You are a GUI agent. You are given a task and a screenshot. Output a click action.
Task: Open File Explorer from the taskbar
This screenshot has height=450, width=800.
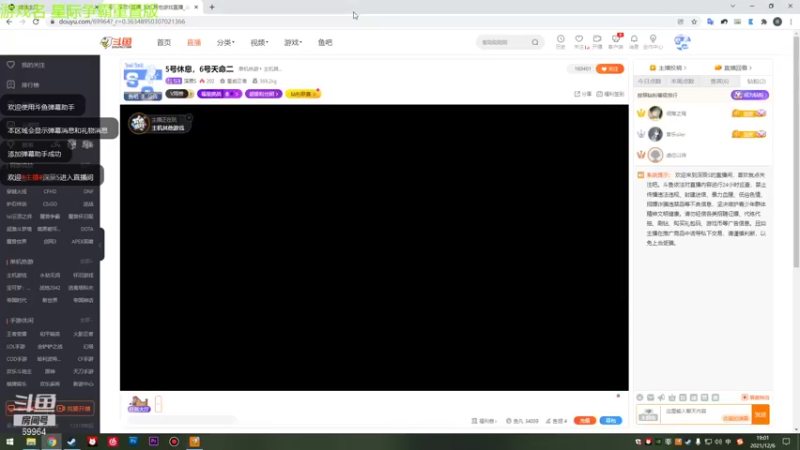click(x=31, y=442)
